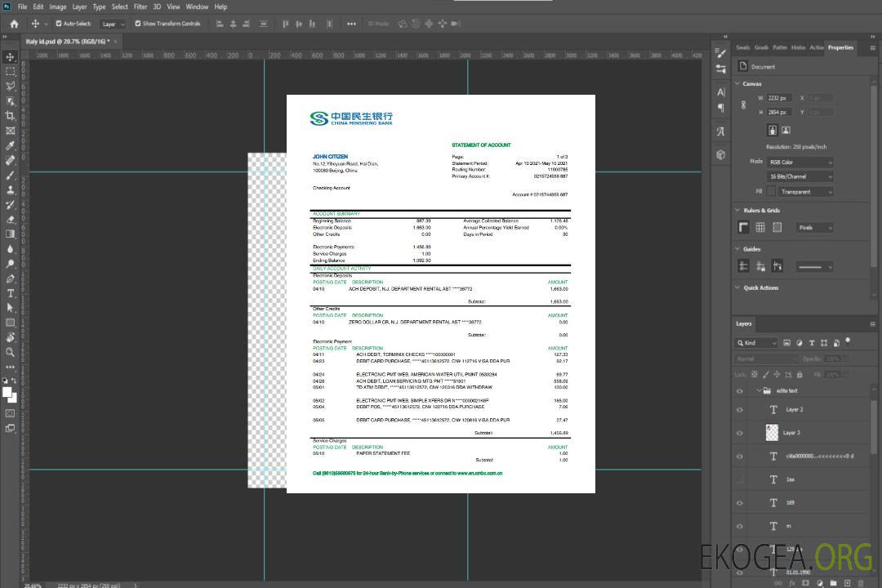Switch to the Actions panel tab

[816, 47]
